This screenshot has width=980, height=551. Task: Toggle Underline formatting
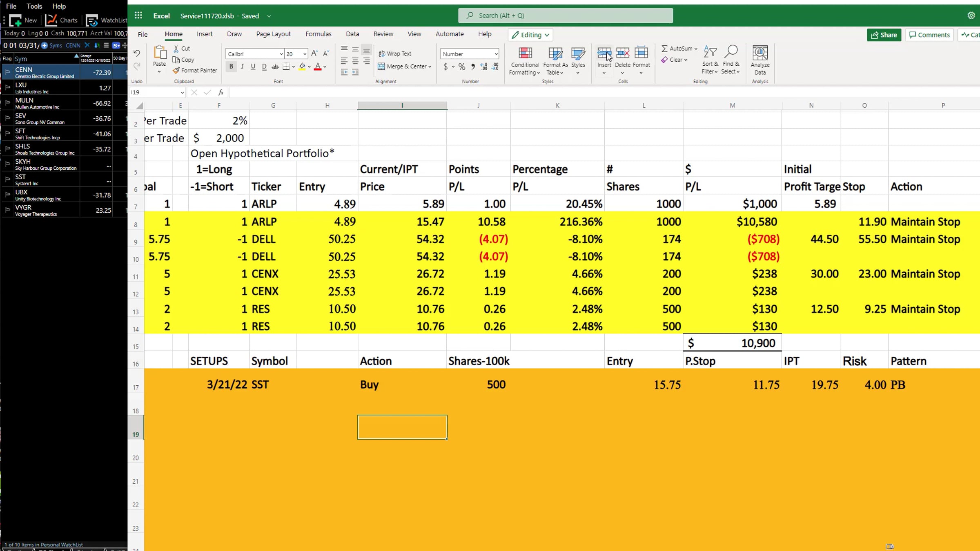click(x=253, y=67)
